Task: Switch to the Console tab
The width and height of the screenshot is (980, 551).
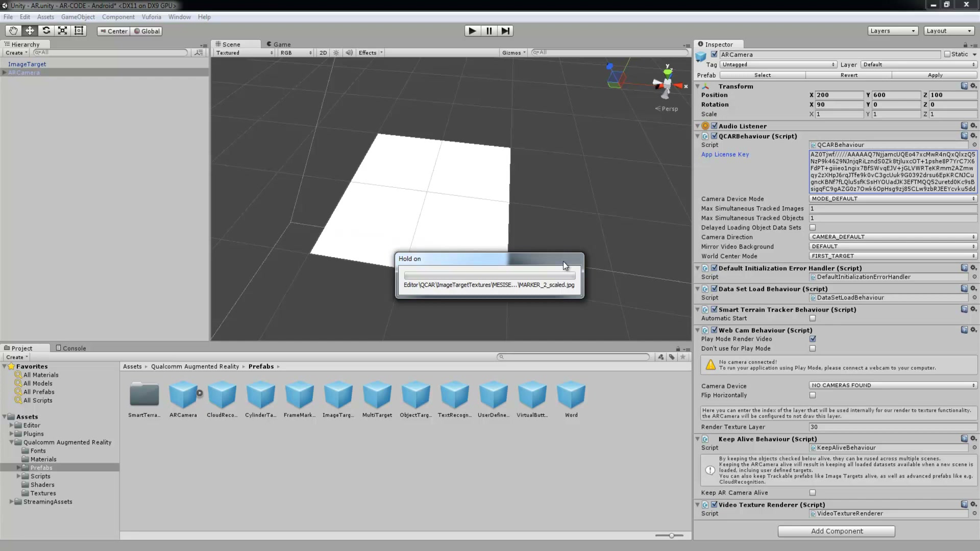Action: [x=71, y=348]
